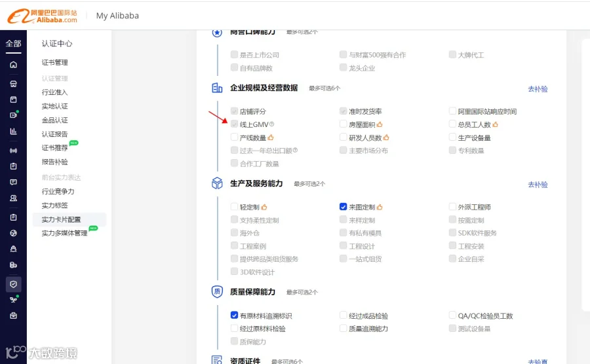Screen dimensions: 590x364
Task: Click the customer profile sidebar icon
Action: coord(13,198)
